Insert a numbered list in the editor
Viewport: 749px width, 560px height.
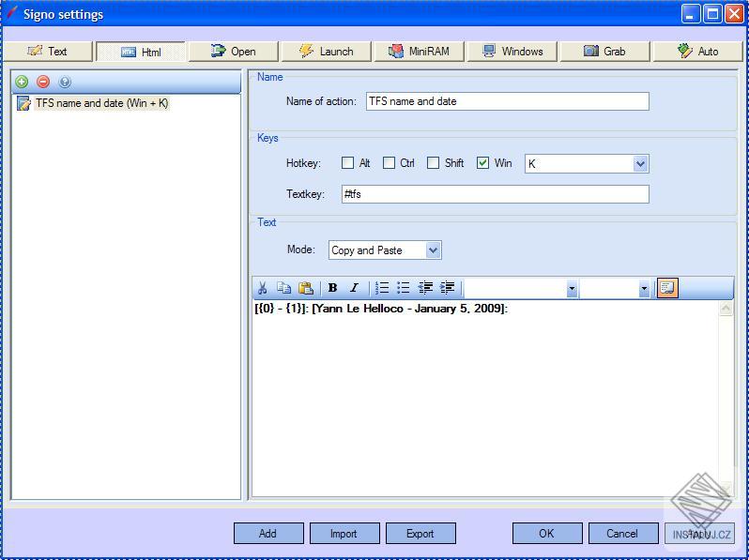(382, 288)
